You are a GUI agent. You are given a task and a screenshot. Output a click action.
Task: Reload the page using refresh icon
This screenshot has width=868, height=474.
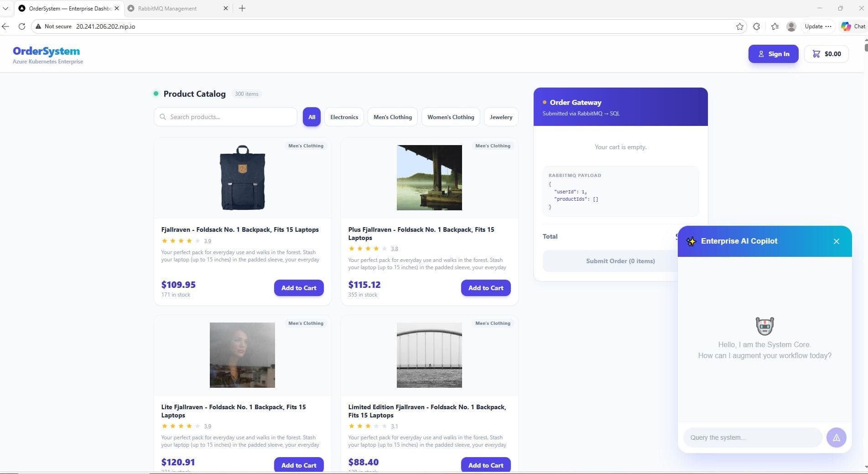[x=21, y=26]
